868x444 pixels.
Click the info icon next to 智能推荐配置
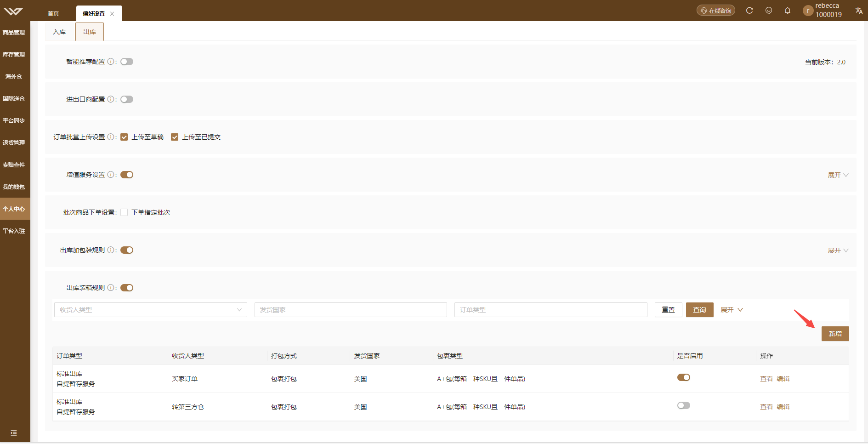111,62
